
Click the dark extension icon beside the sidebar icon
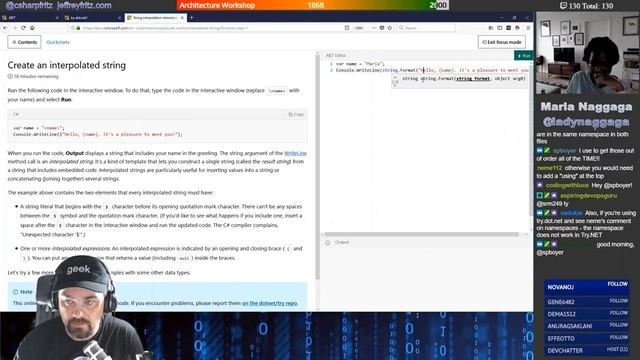coord(509,28)
